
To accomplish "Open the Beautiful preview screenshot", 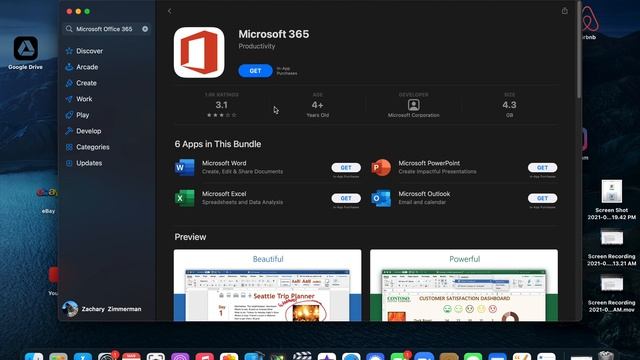I will point(267,285).
